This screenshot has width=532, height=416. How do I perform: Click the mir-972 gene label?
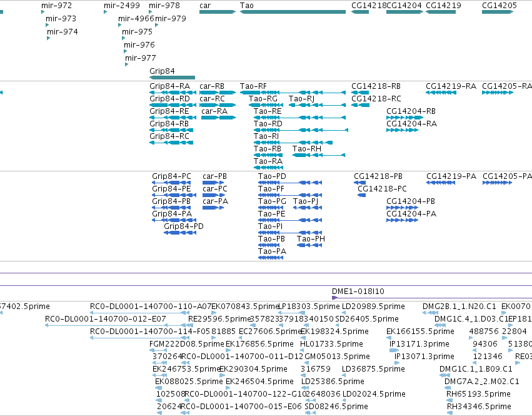(x=56, y=6)
